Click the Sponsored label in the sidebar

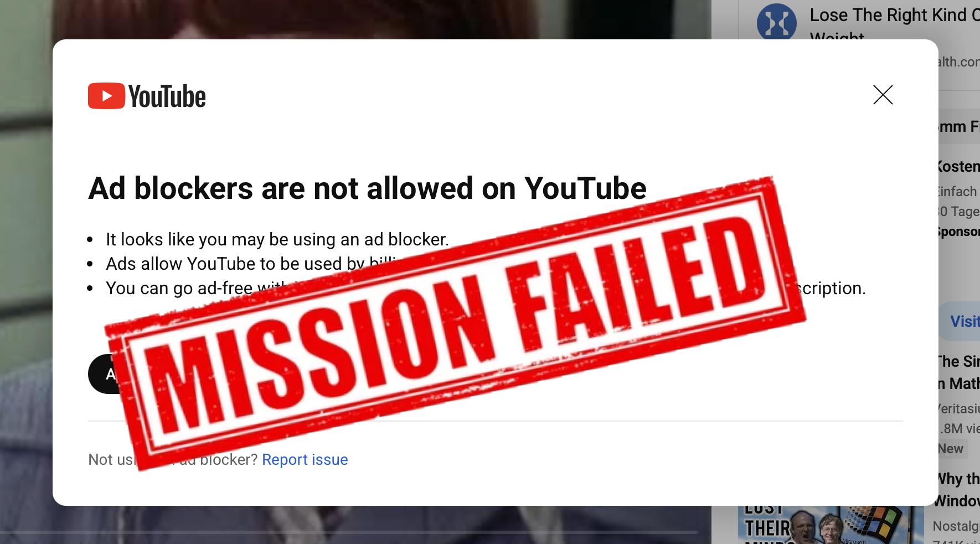[x=959, y=232]
